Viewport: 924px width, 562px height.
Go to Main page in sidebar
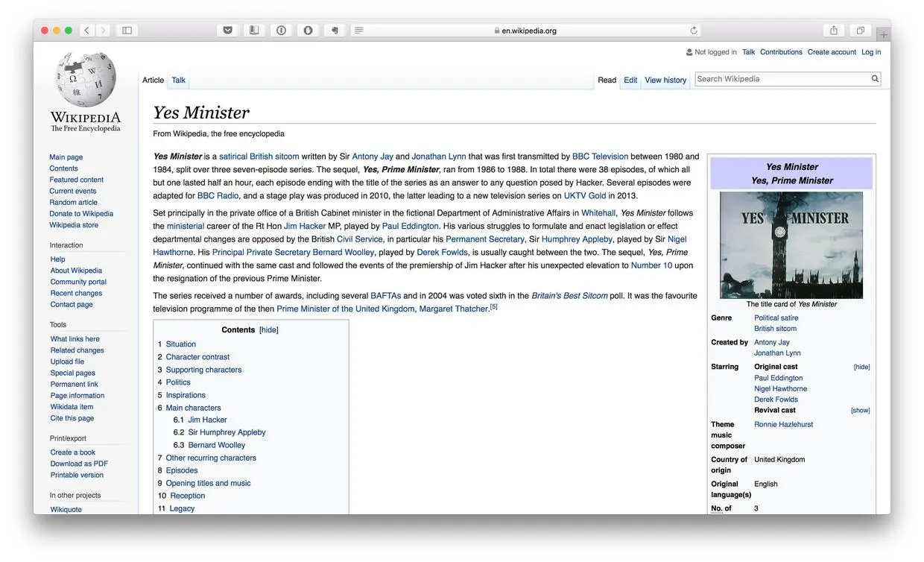click(66, 157)
